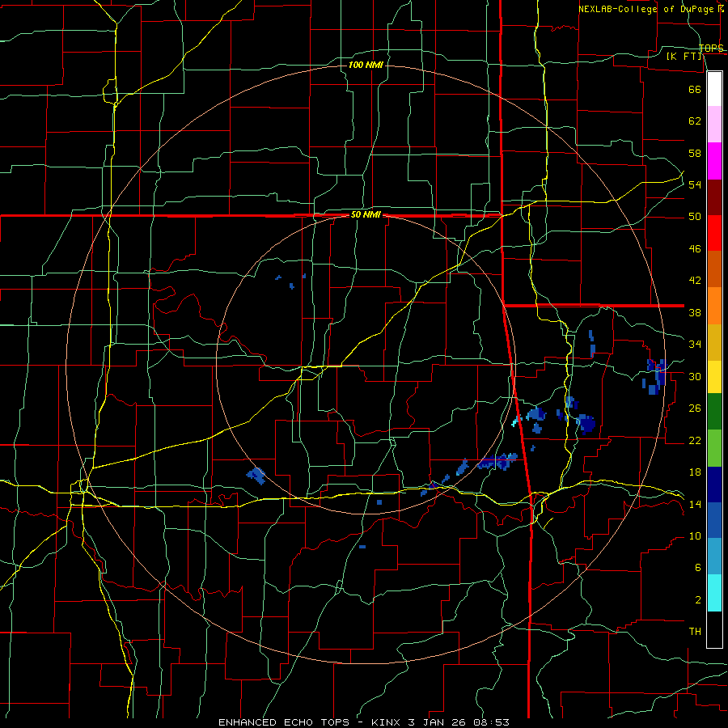This screenshot has width=728, height=728.
Task: Click the bright red legend swatch
Action: tap(714, 233)
